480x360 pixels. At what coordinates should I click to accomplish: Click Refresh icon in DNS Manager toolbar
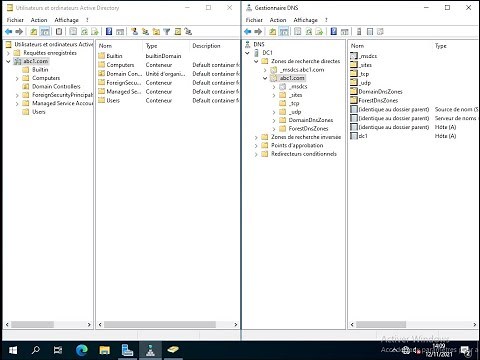tap(309, 32)
